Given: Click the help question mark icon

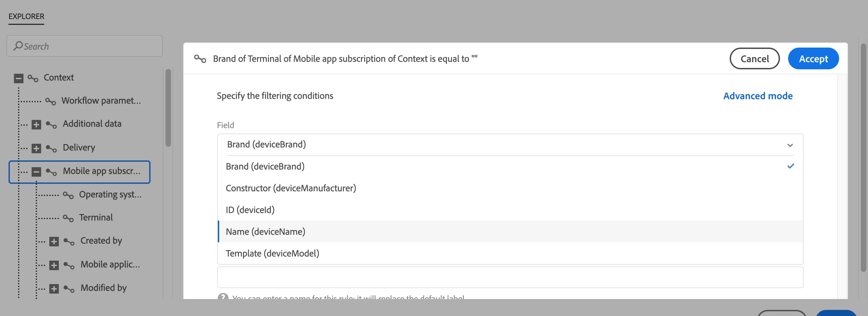Looking at the screenshot, I should click(x=223, y=297).
